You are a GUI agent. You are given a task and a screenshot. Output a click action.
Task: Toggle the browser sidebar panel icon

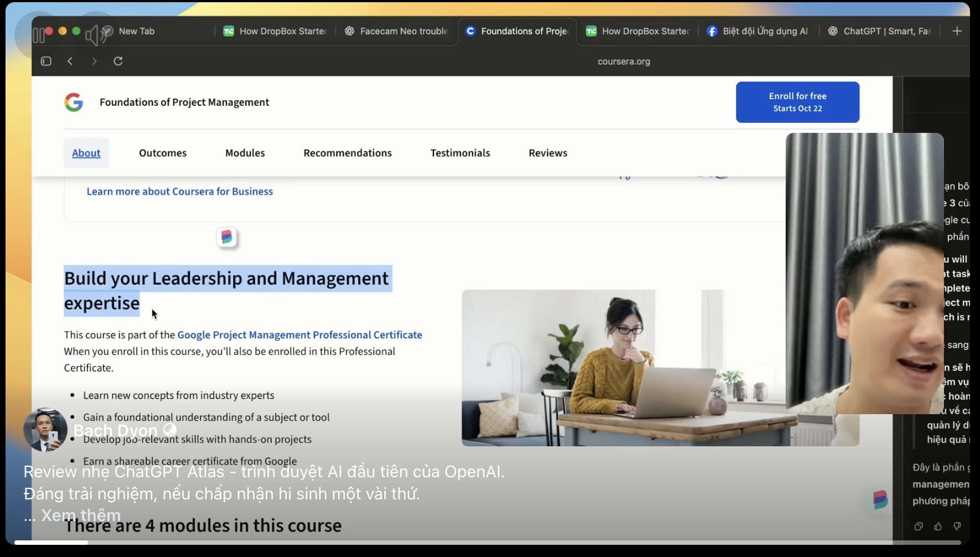[46, 61]
